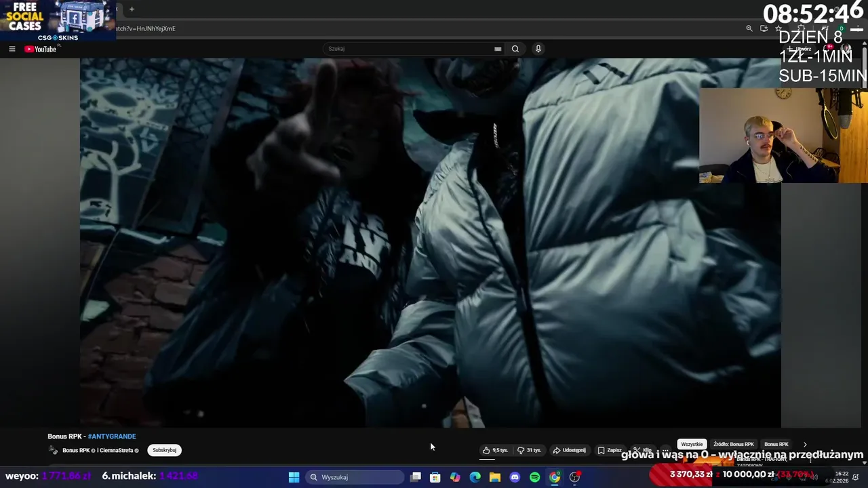Viewport: 868px width, 488px height.
Task: Open Microsoft Edge from the taskbar
Action: [x=475, y=477]
